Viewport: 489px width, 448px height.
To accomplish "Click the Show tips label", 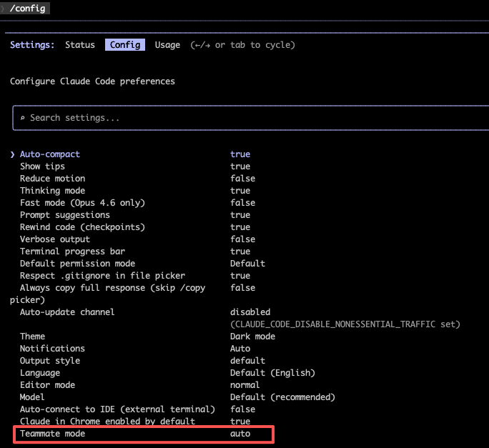I will pos(42,166).
